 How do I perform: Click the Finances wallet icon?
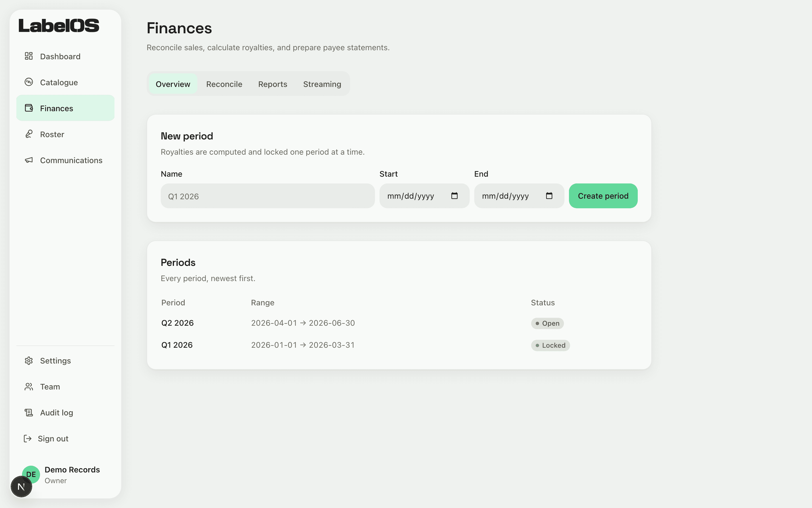(29, 108)
